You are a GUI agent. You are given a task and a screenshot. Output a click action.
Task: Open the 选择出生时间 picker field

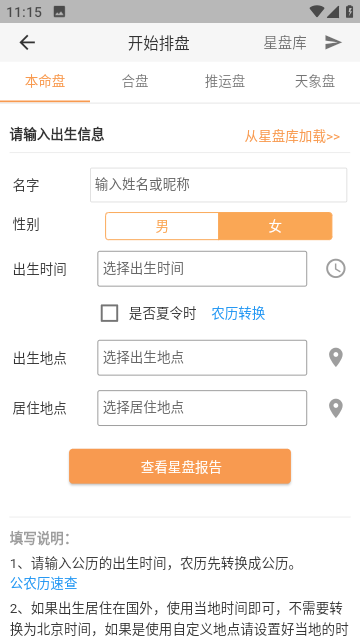coord(202,269)
